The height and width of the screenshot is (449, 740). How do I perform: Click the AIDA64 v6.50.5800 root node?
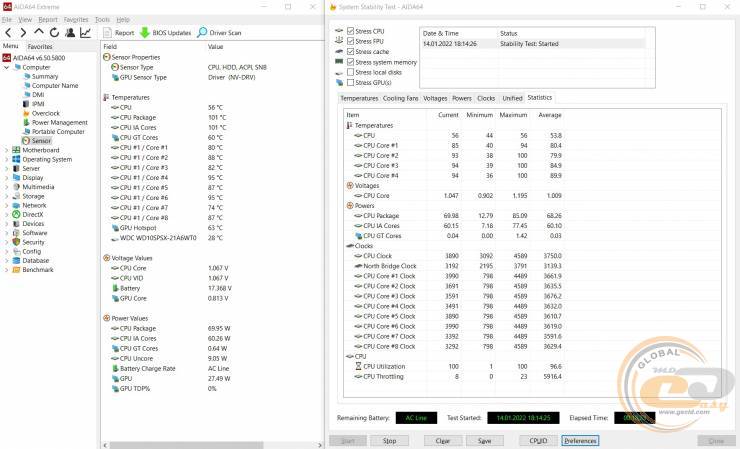pos(39,58)
